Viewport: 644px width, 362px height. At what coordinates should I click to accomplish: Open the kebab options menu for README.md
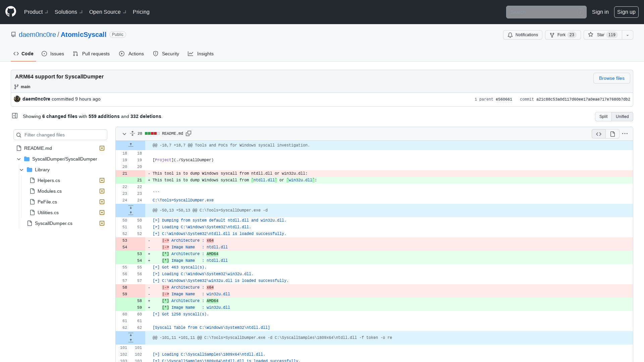625,133
